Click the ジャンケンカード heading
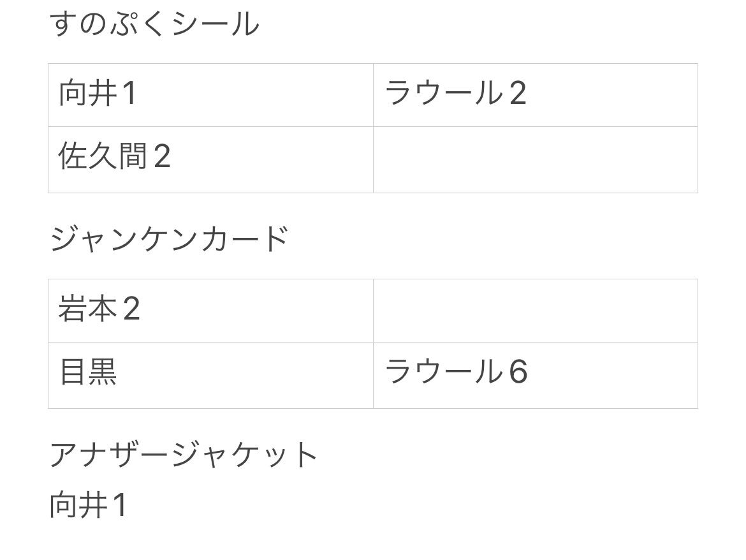The height and width of the screenshot is (560, 746). click(x=170, y=239)
